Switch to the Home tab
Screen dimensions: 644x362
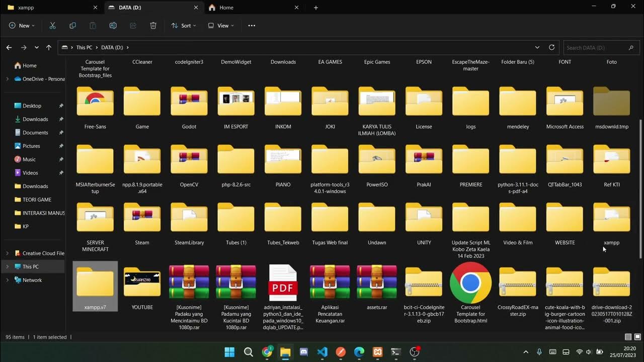pyautogui.click(x=254, y=8)
